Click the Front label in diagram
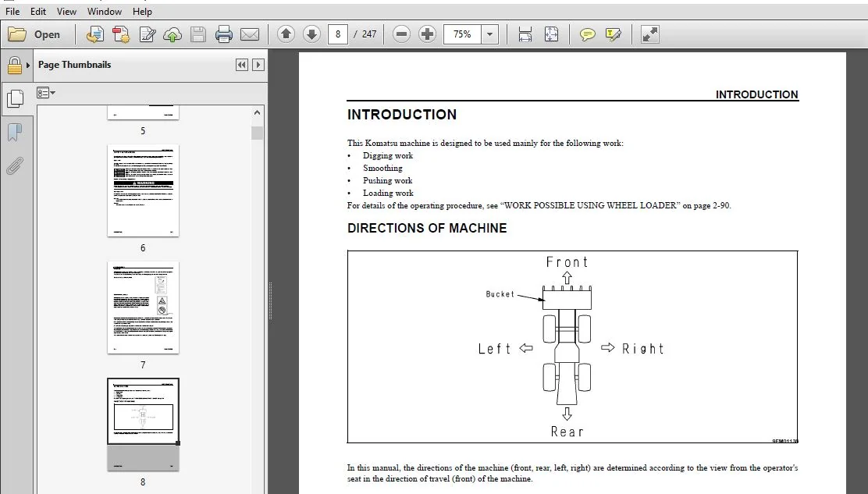The width and height of the screenshot is (868, 494). [x=567, y=261]
